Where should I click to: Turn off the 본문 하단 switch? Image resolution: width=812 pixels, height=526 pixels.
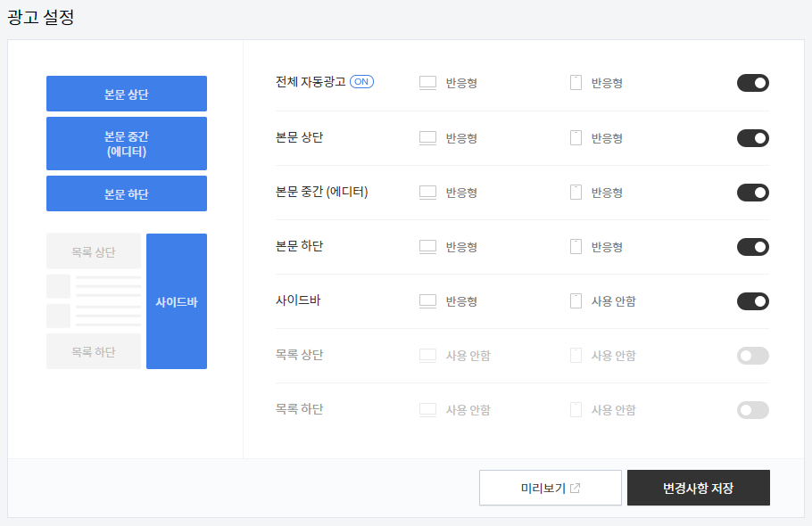752,247
